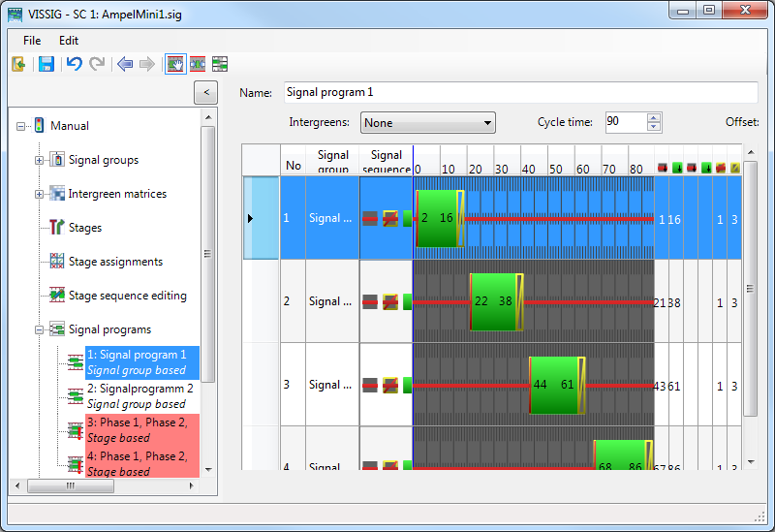Open the File menu
The width and height of the screenshot is (775, 532).
coord(32,41)
